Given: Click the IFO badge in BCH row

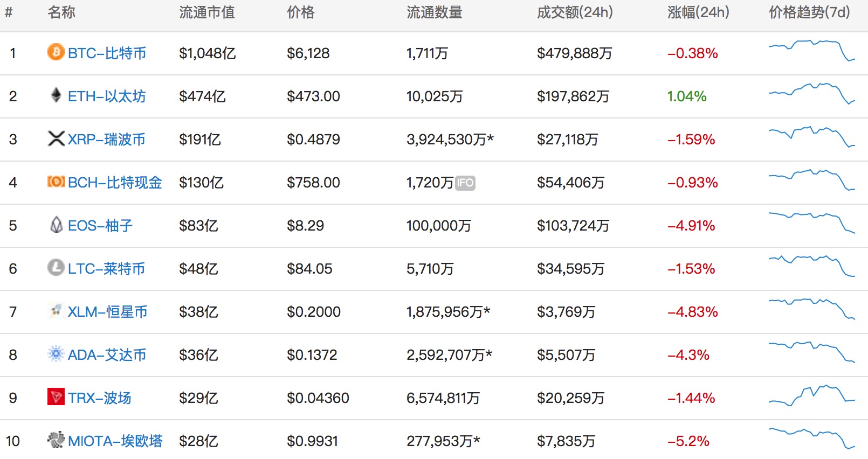Looking at the screenshot, I should (465, 183).
